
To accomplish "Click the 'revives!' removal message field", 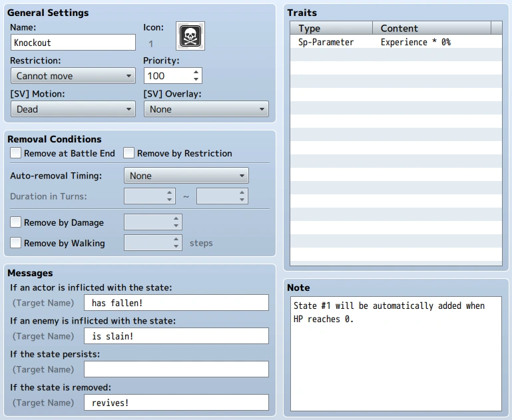I will click(x=176, y=403).
